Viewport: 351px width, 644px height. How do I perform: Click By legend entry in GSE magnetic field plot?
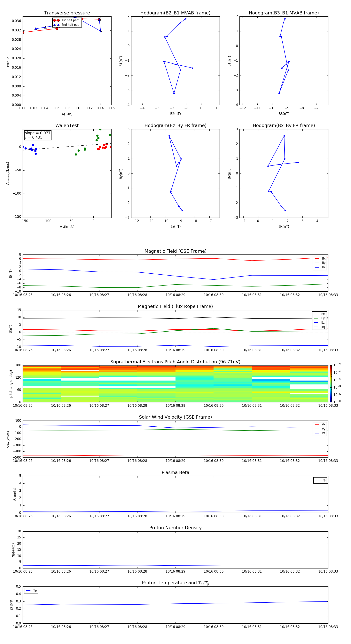[320, 263]
